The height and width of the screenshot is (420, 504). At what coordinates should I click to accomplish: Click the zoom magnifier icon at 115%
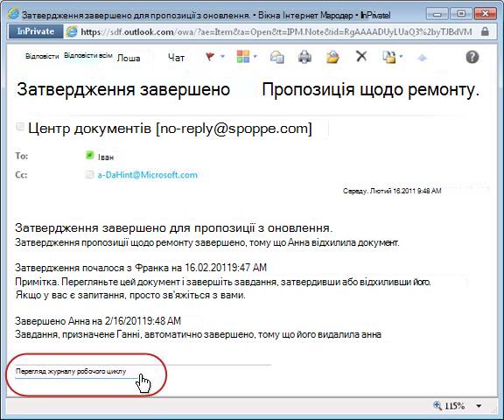point(437,405)
